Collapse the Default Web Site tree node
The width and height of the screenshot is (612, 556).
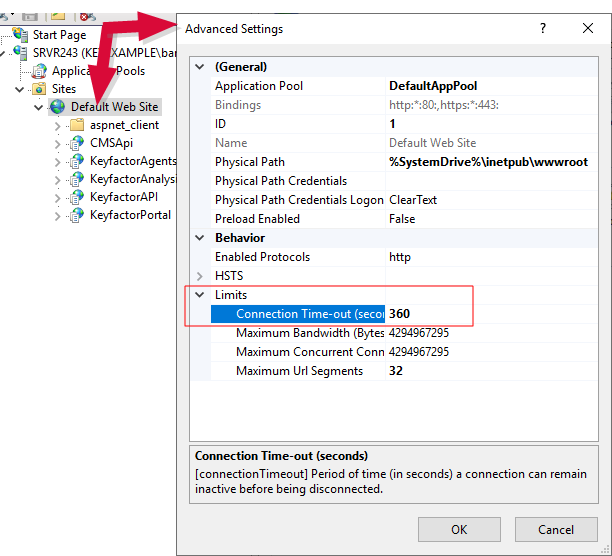39,107
